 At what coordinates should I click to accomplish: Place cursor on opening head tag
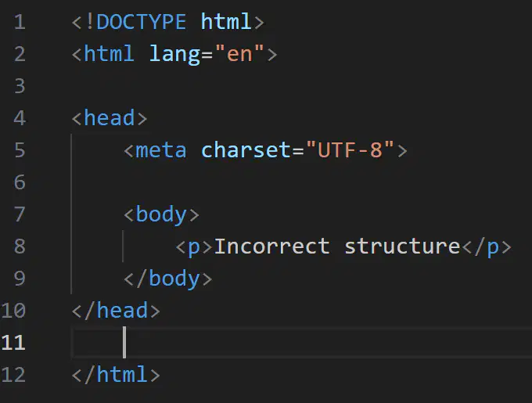110,118
